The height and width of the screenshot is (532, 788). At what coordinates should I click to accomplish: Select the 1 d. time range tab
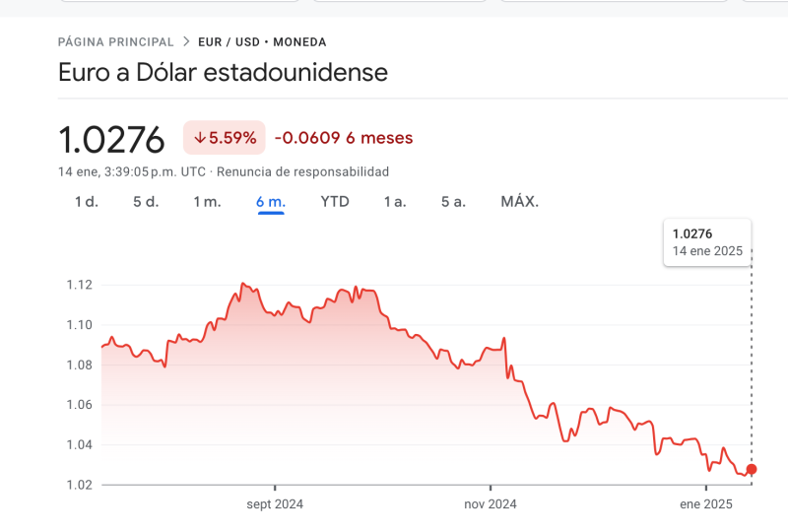click(87, 202)
